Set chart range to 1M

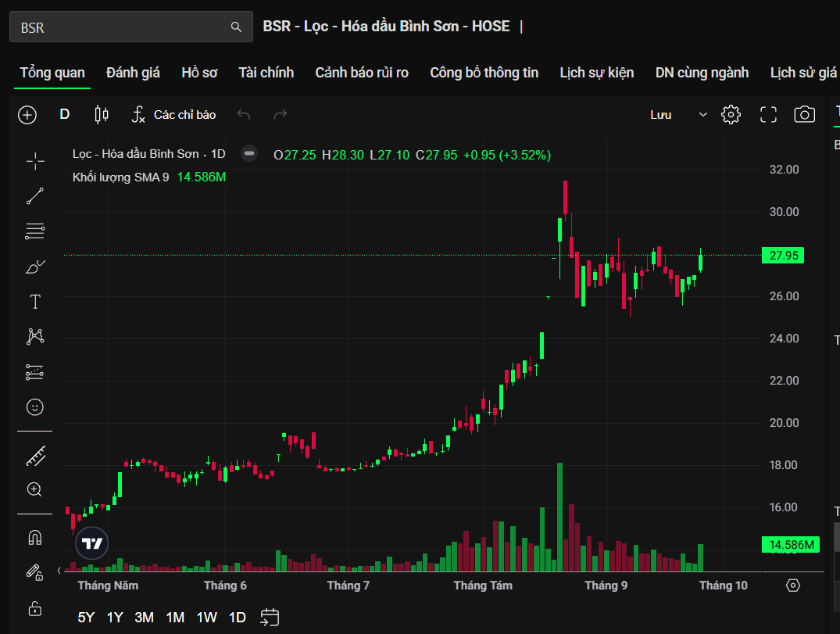175,618
